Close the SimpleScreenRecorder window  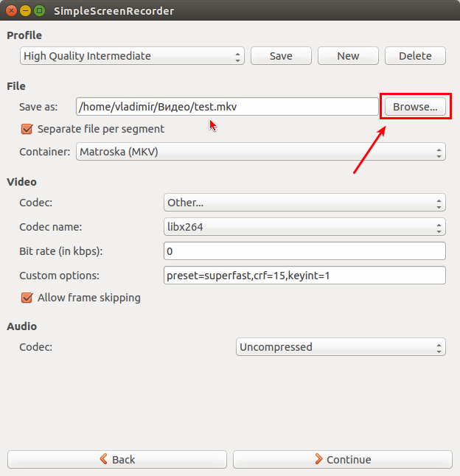(11, 11)
